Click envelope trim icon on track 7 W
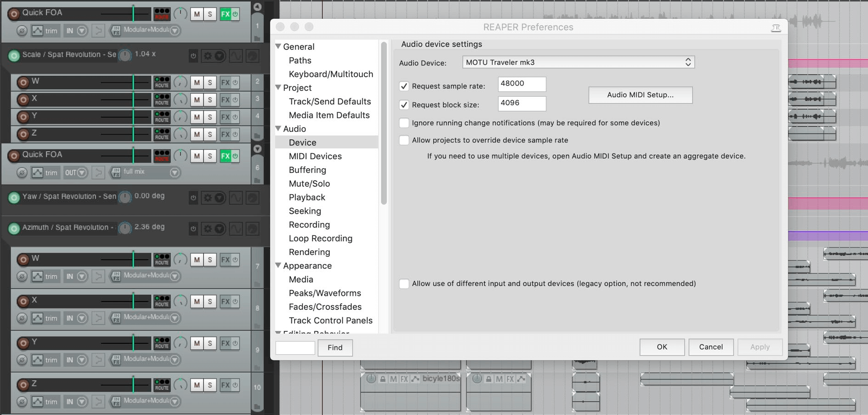 pos(38,276)
